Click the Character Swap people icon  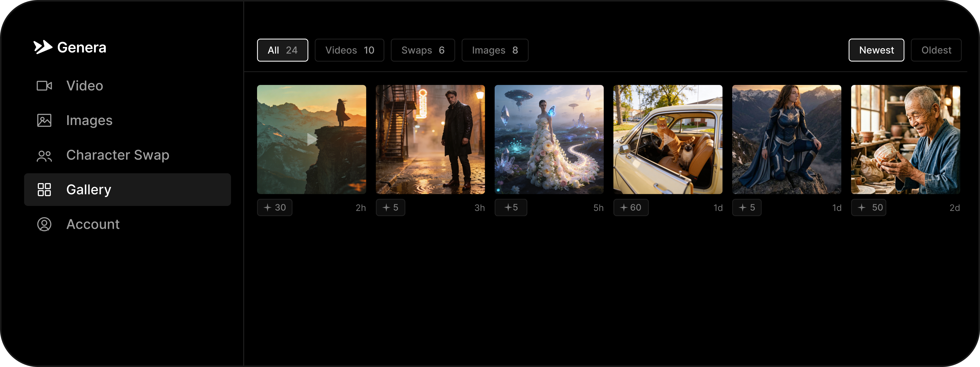pos(44,156)
